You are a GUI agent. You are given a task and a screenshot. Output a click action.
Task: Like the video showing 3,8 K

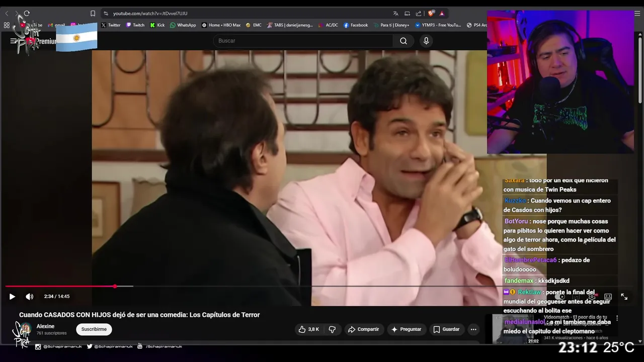click(308, 329)
